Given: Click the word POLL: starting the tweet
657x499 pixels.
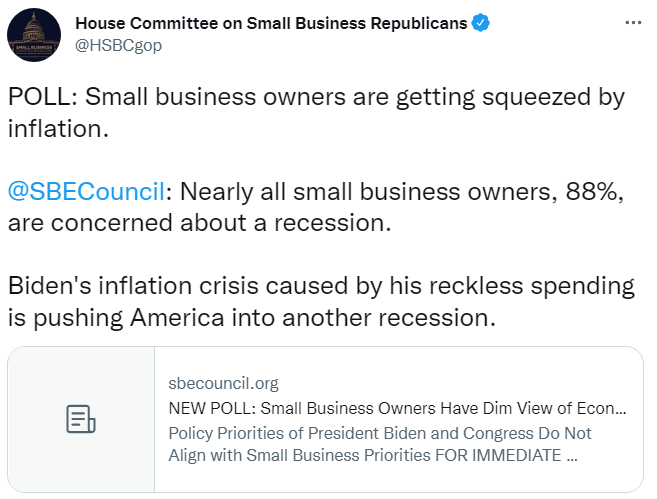Looking at the screenshot, I should (x=40, y=98).
